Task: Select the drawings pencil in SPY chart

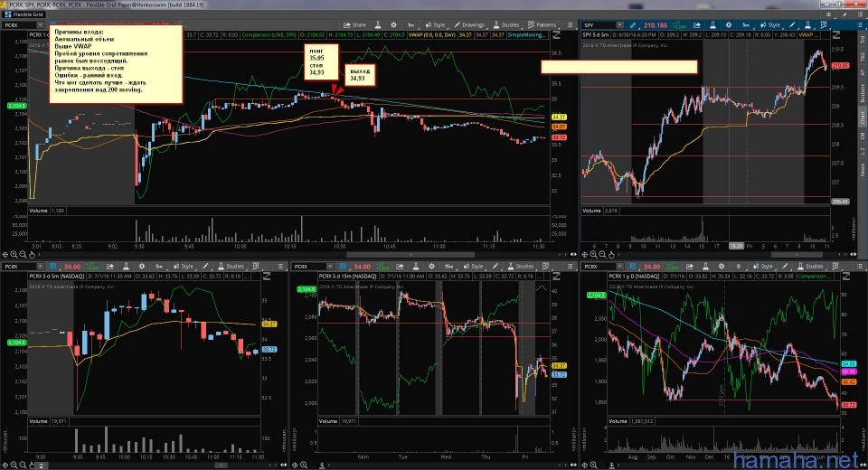Action: [x=792, y=25]
